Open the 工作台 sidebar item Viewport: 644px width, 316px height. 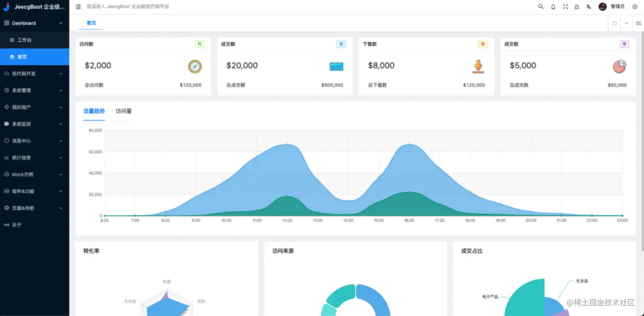[34, 40]
